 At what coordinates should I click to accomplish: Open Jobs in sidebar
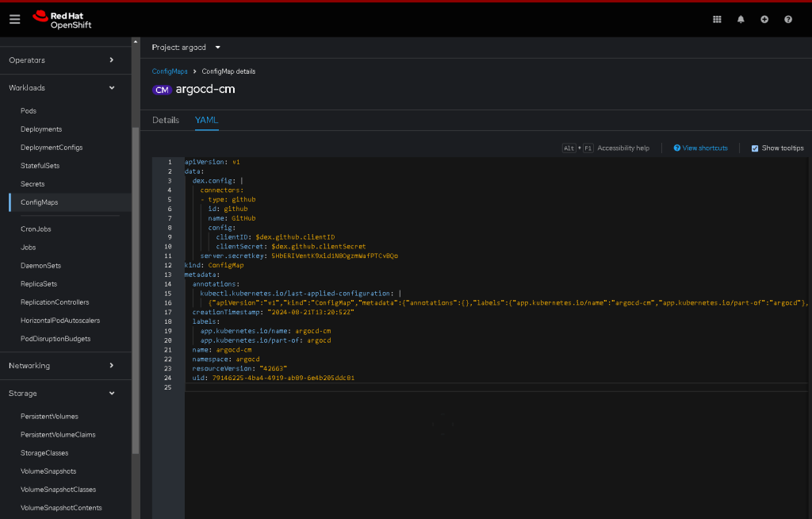[28, 248]
